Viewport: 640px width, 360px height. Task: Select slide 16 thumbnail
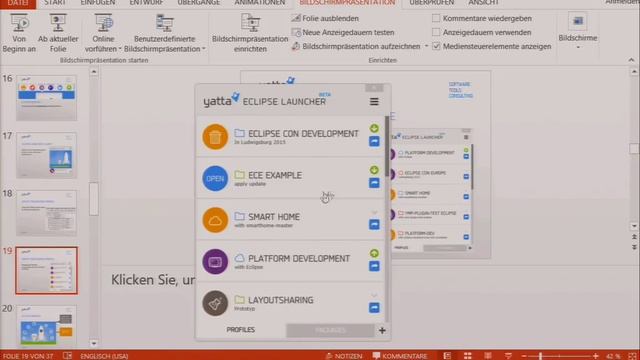click(x=47, y=98)
